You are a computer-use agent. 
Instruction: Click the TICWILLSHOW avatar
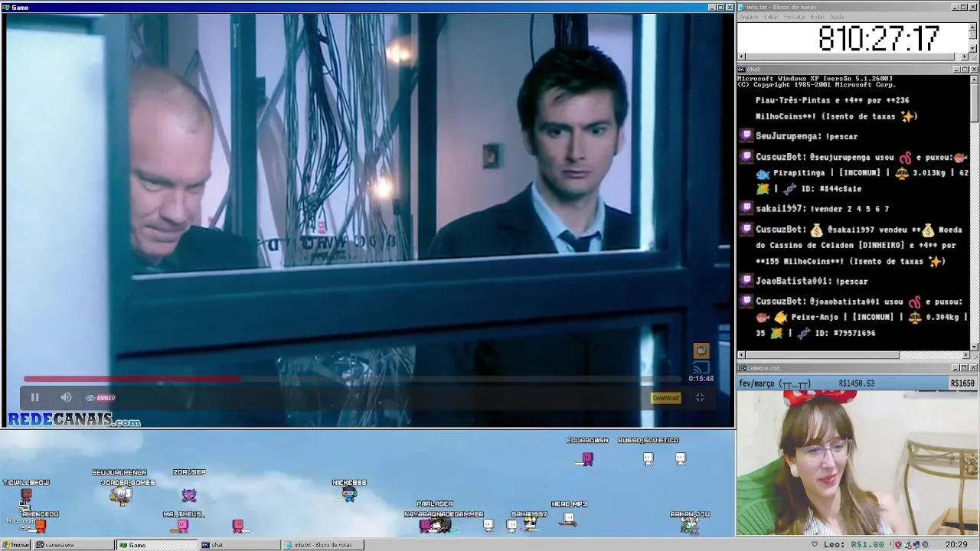click(26, 496)
